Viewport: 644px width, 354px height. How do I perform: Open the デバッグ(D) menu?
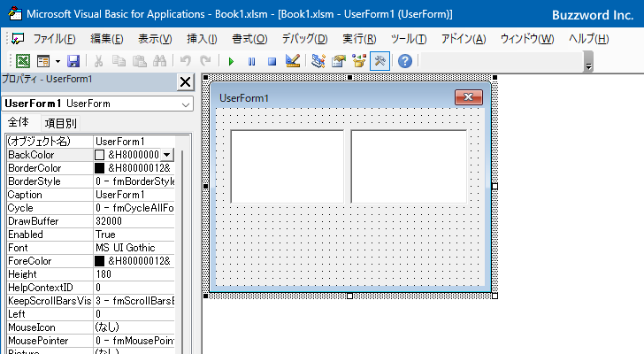tap(304, 39)
